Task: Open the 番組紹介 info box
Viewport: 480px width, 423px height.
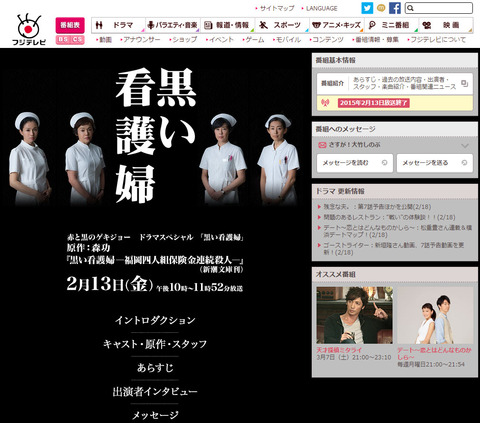Action: [x=395, y=83]
